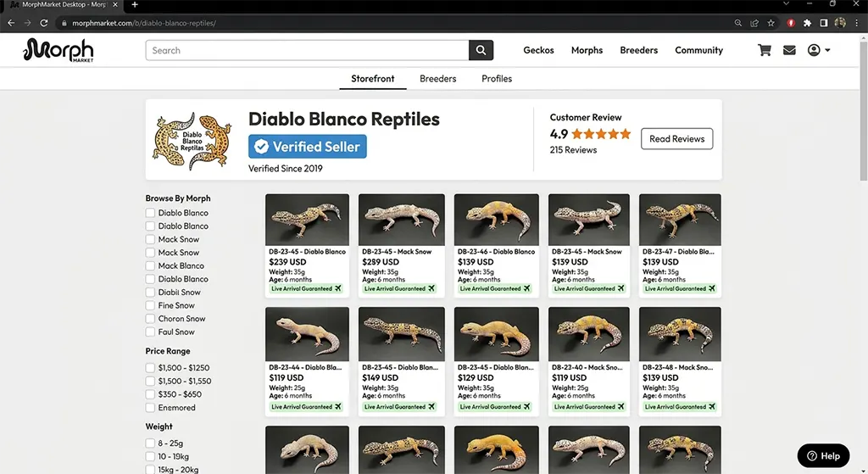This screenshot has height=474, width=868.
Task: Open the Chrome three-dot menu
Action: tap(856, 23)
